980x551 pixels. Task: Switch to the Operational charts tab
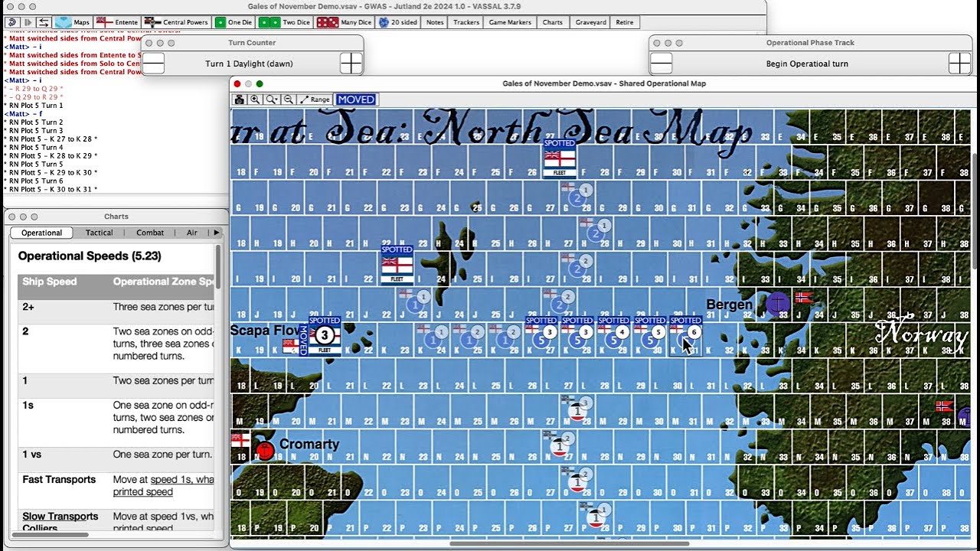point(41,233)
